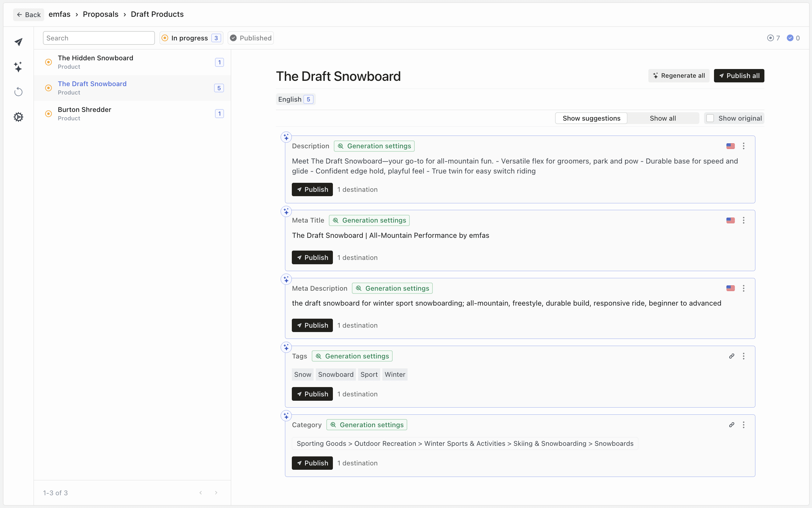Open Proposals from the breadcrumb

pyautogui.click(x=100, y=14)
